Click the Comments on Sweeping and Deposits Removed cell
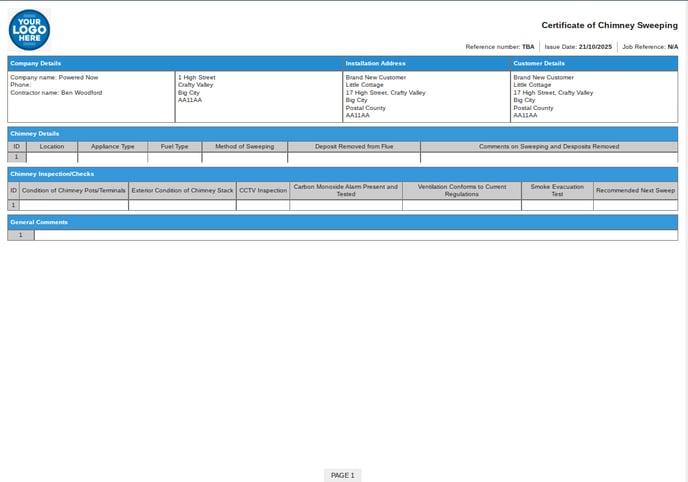Image resolution: width=688 pixels, height=482 pixels. [548, 157]
